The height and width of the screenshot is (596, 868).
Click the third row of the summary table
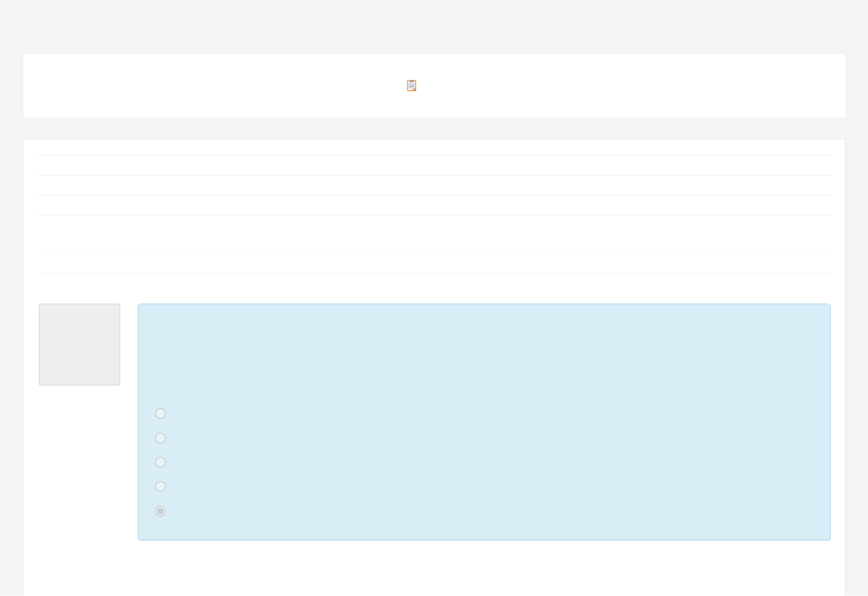pos(435,205)
